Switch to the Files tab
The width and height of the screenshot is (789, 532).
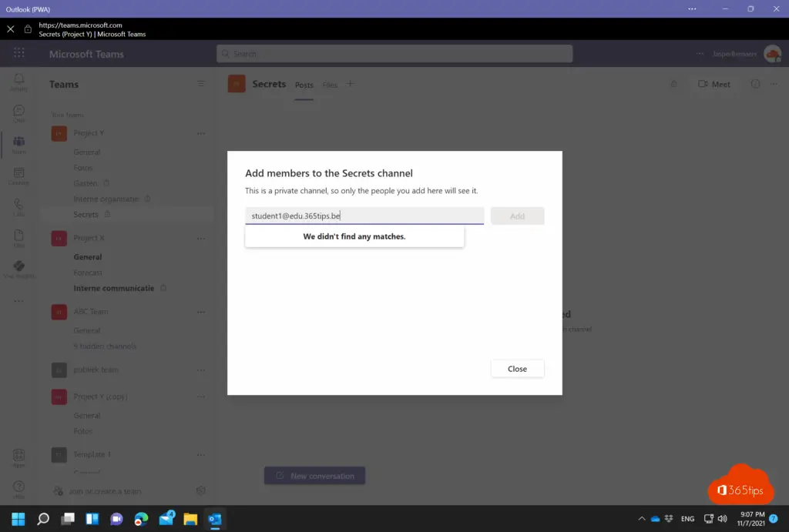(x=330, y=85)
